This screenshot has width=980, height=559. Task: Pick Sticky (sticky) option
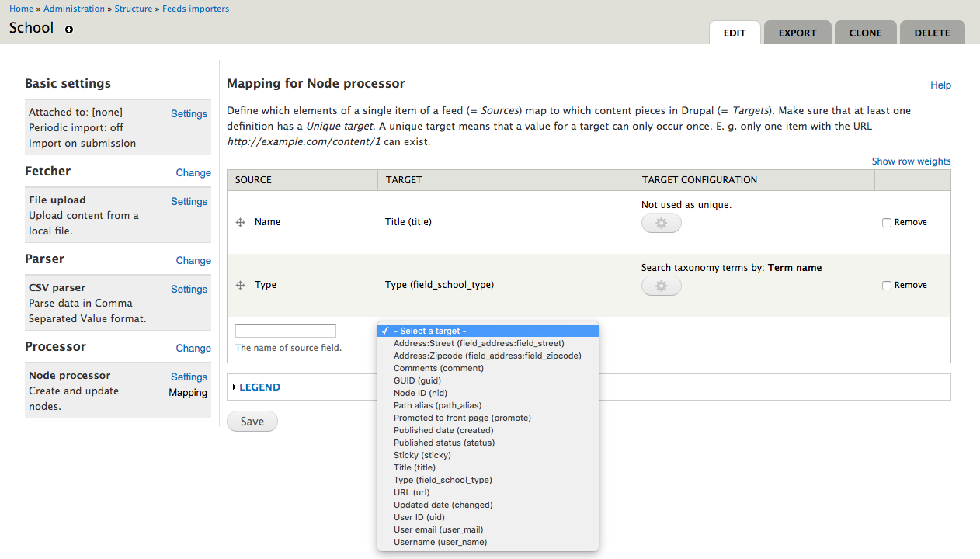(x=488, y=455)
